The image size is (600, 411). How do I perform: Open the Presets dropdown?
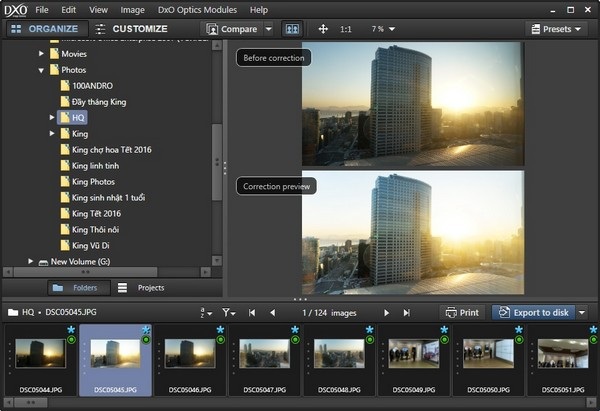pos(556,29)
